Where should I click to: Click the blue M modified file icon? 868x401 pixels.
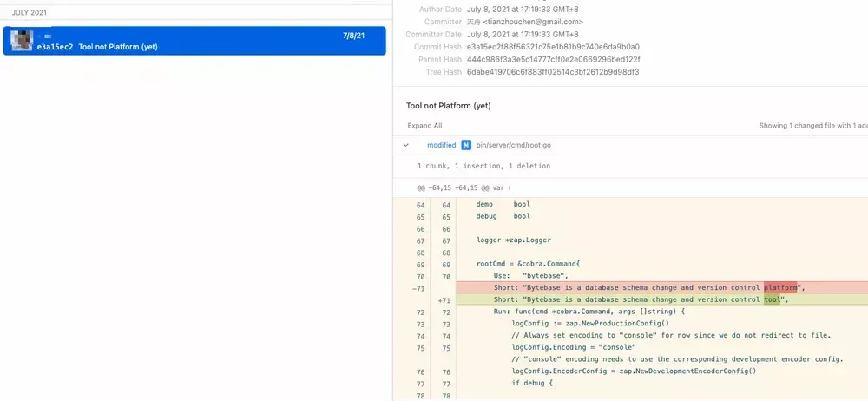466,145
